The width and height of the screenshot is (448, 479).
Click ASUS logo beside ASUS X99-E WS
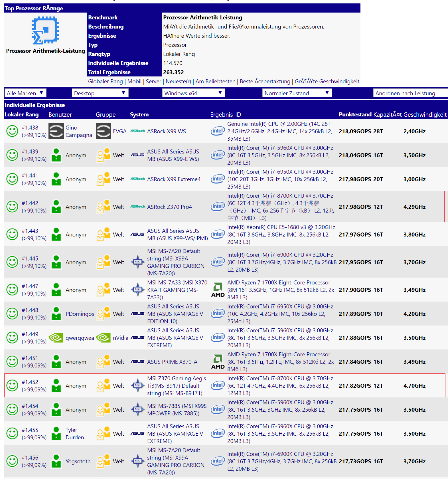pos(137,155)
